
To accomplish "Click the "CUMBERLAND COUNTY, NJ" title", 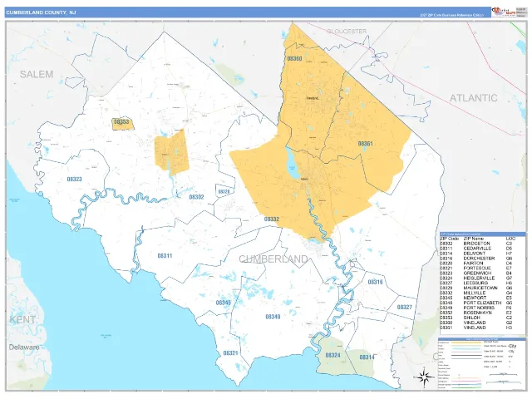I will pyautogui.click(x=41, y=12).
